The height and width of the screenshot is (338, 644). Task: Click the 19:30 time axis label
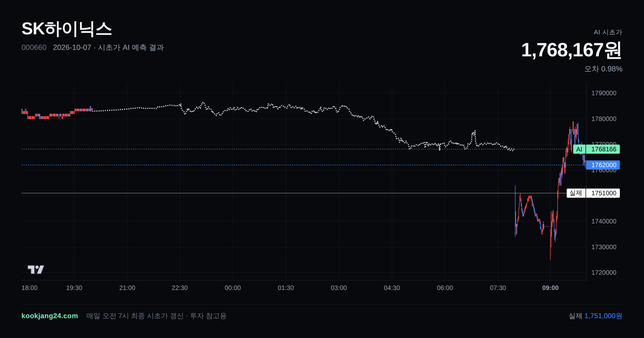tap(74, 288)
